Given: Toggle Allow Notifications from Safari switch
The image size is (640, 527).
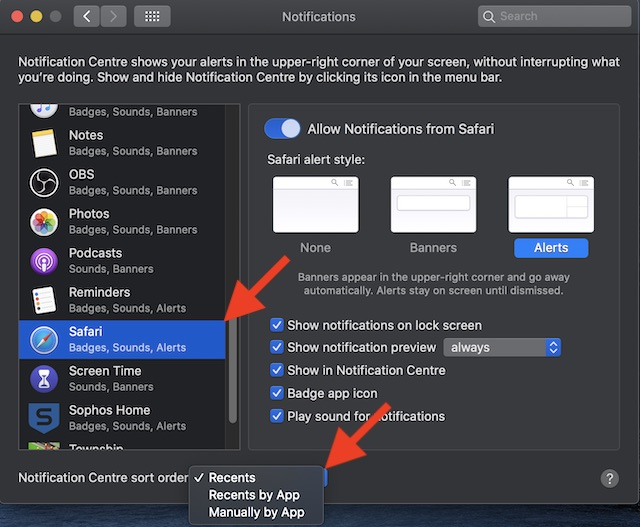Looking at the screenshot, I should pos(282,129).
